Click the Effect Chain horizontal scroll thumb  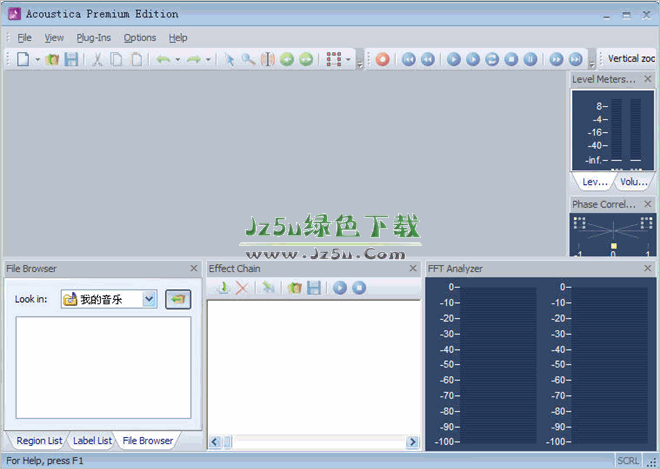228,442
